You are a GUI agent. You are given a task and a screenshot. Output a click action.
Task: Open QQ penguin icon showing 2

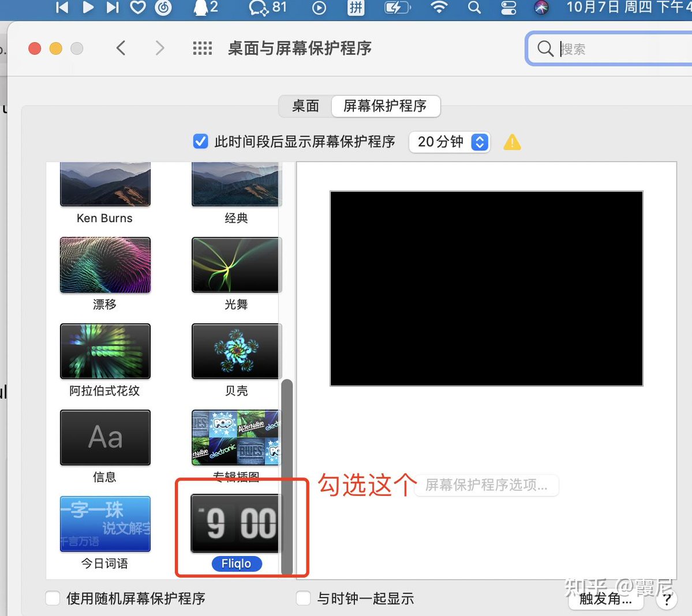point(205,7)
